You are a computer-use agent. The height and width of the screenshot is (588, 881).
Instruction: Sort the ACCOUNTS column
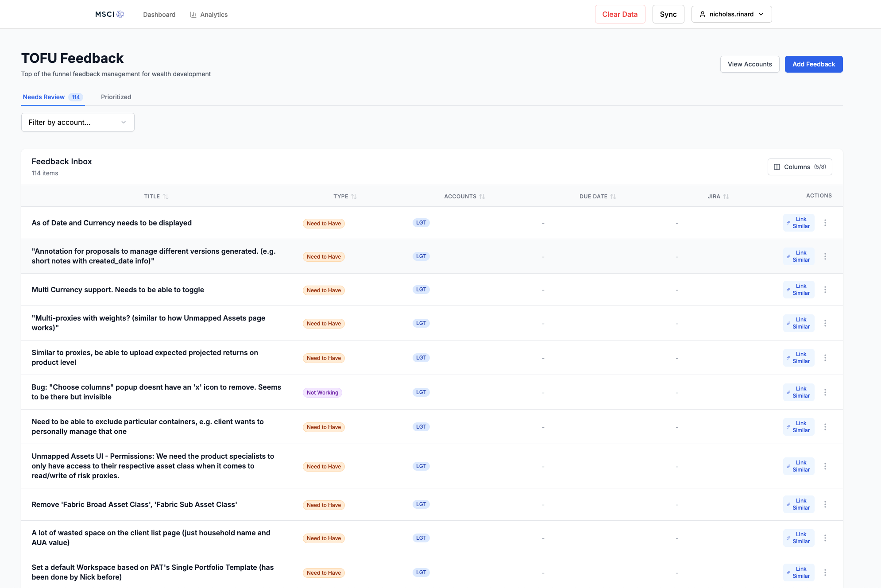click(x=483, y=196)
